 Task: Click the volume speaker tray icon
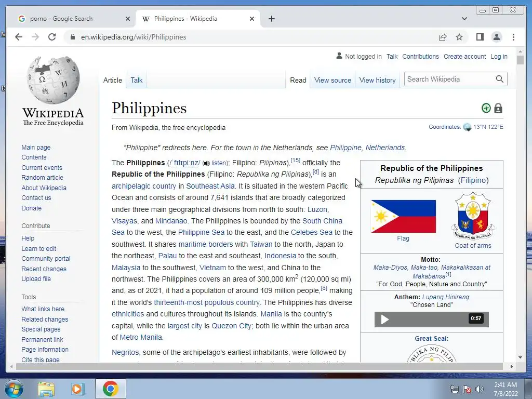point(480,389)
